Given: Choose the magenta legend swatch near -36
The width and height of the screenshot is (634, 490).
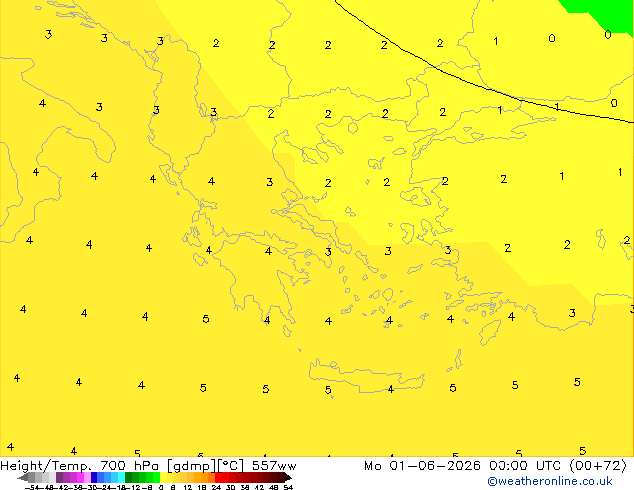Looking at the screenshot, I should coord(80,478).
